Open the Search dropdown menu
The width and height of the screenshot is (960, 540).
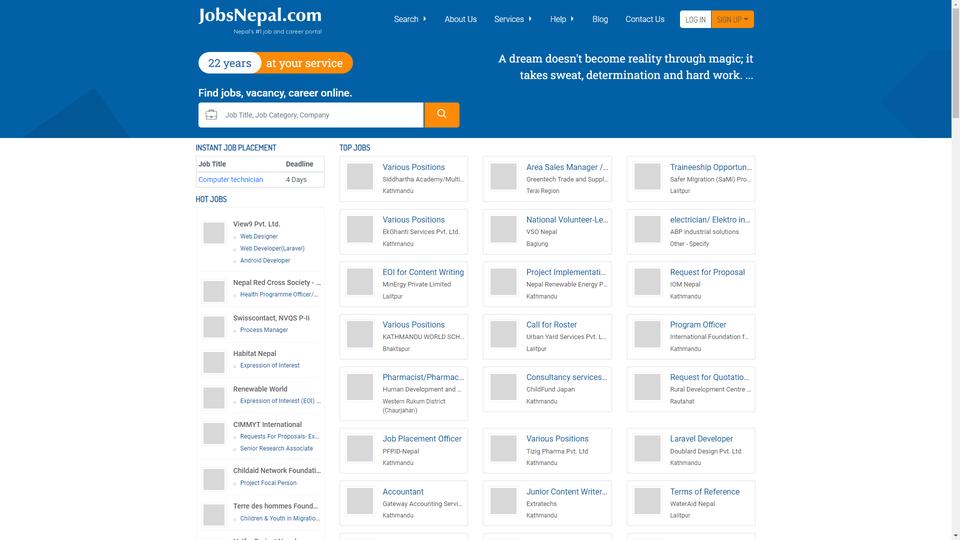click(410, 19)
